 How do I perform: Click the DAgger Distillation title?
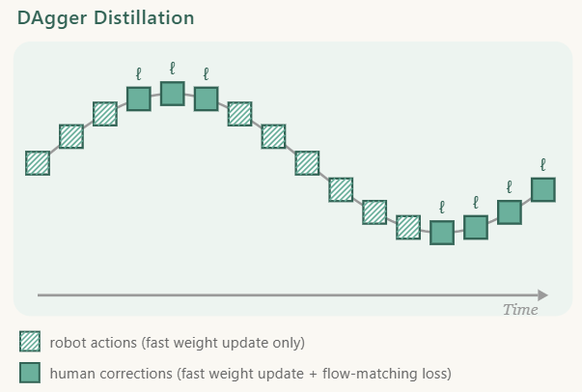pyautogui.click(x=106, y=17)
